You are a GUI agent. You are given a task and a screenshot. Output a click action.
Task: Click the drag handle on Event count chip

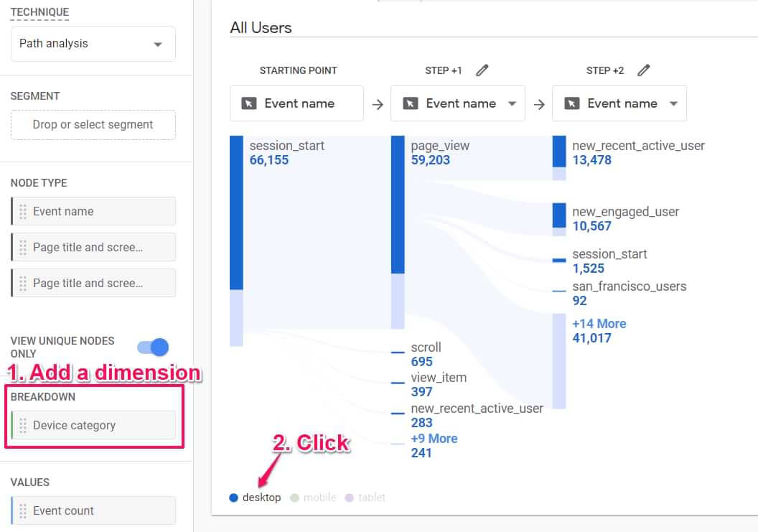point(23,510)
